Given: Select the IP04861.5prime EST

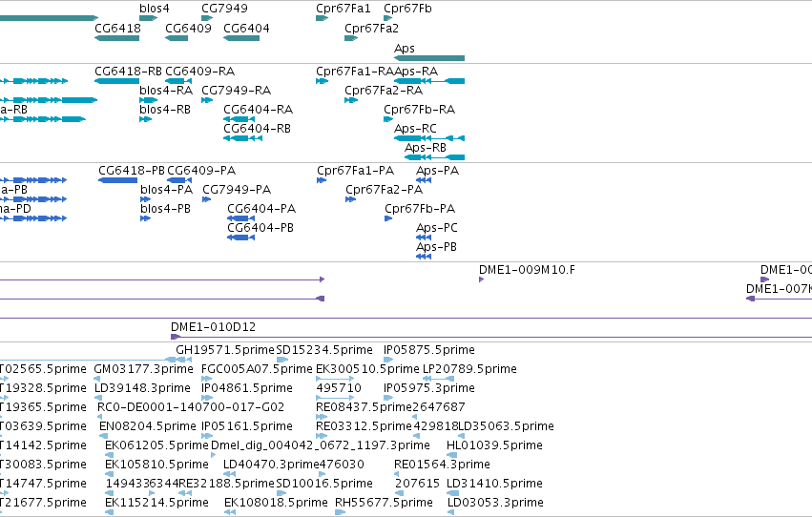Looking at the screenshot, I should tap(207, 398).
